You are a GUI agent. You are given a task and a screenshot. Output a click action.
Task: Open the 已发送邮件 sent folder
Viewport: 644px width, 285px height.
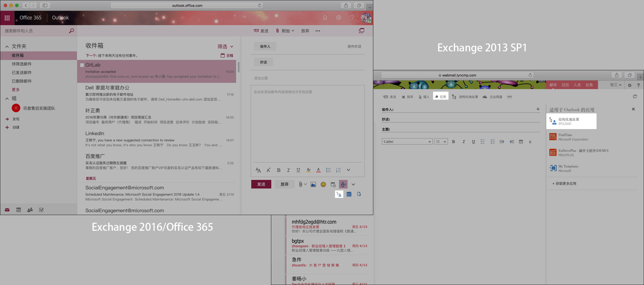[22, 73]
